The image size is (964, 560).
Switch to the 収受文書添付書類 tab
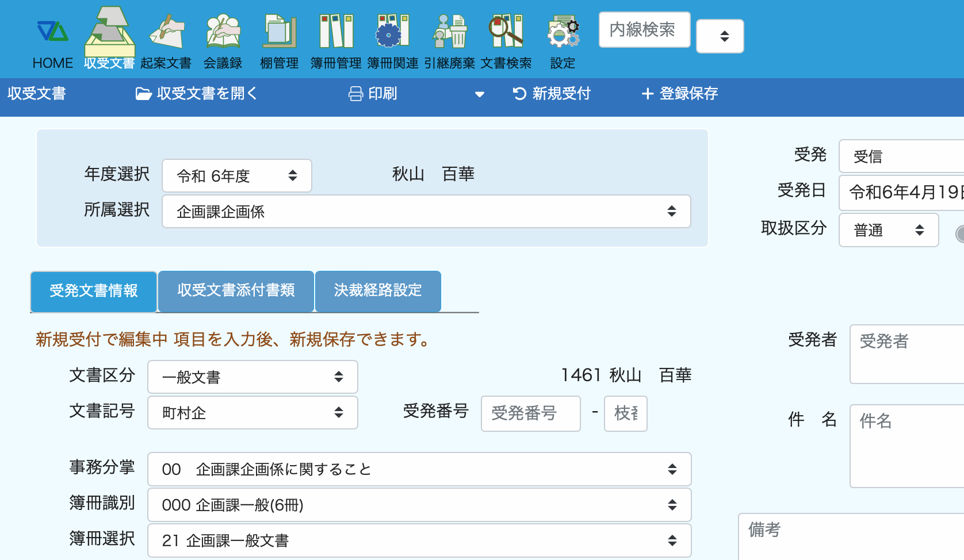pyautogui.click(x=236, y=291)
